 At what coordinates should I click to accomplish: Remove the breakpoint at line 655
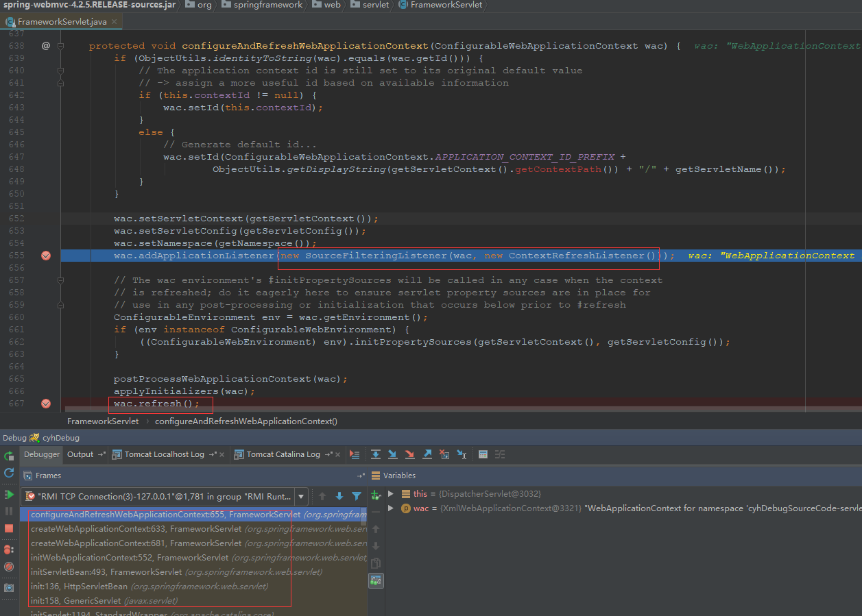(46, 256)
